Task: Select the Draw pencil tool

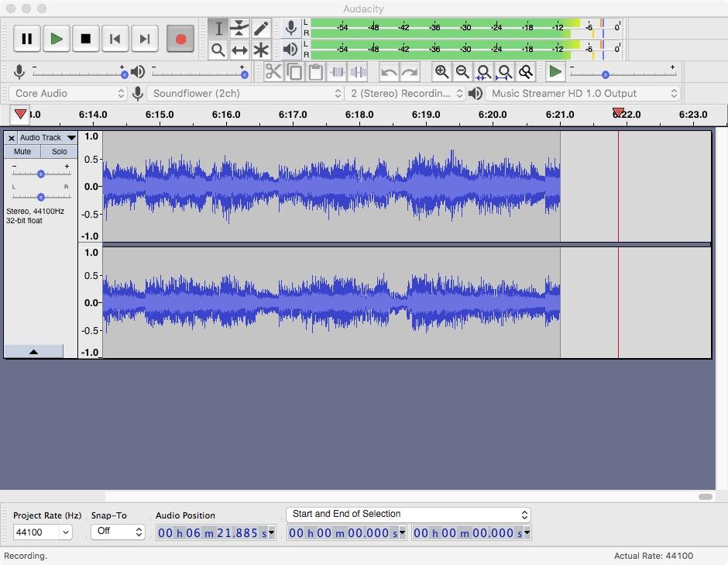Action: pyautogui.click(x=261, y=29)
